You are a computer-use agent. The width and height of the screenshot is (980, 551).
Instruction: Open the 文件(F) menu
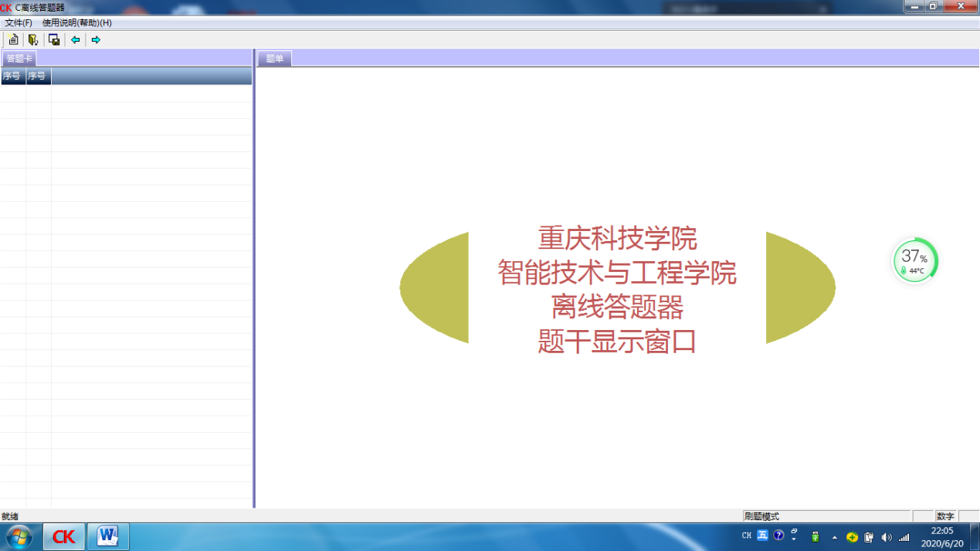(x=19, y=23)
